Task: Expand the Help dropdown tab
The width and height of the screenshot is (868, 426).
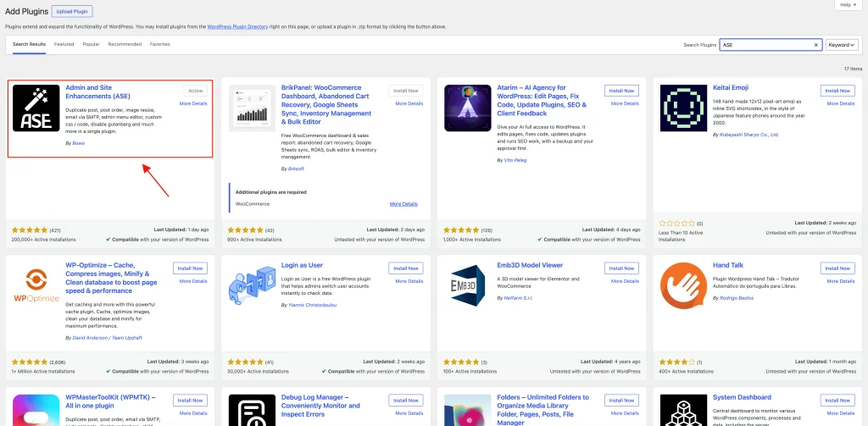Action: pyautogui.click(x=848, y=4)
